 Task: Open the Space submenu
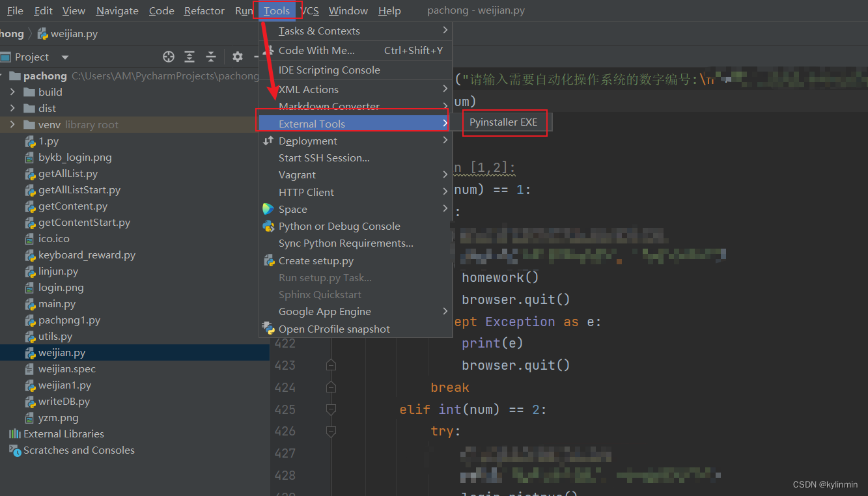(x=356, y=209)
